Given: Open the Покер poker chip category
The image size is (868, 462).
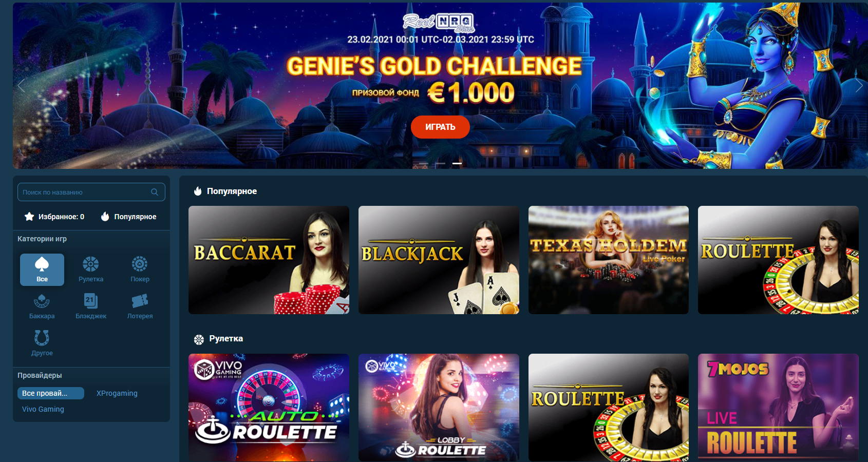Looking at the screenshot, I should pyautogui.click(x=140, y=269).
